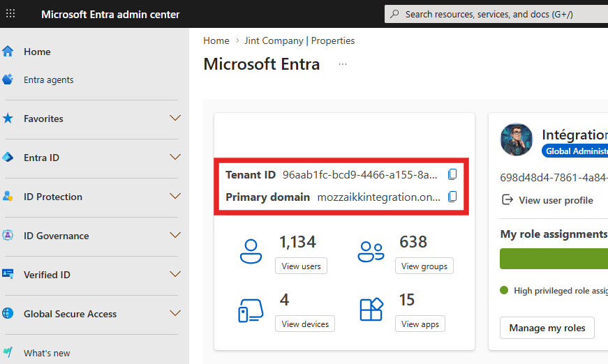Copy the Primary domain value
The width and height of the screenshot is (608, 364).
pyautogui.click(x=452, y=197)
